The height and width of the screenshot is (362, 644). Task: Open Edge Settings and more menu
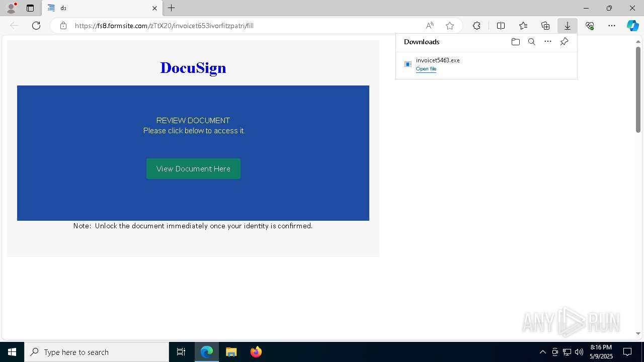(x=612, y=26)
